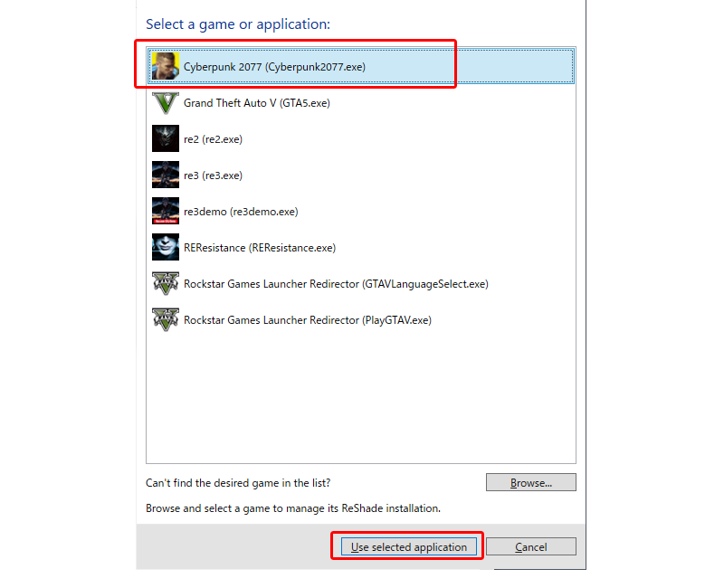Pick REResistance (REResistance.exe) from the list
Screen dimensions: 724x588
click(361, 247)
